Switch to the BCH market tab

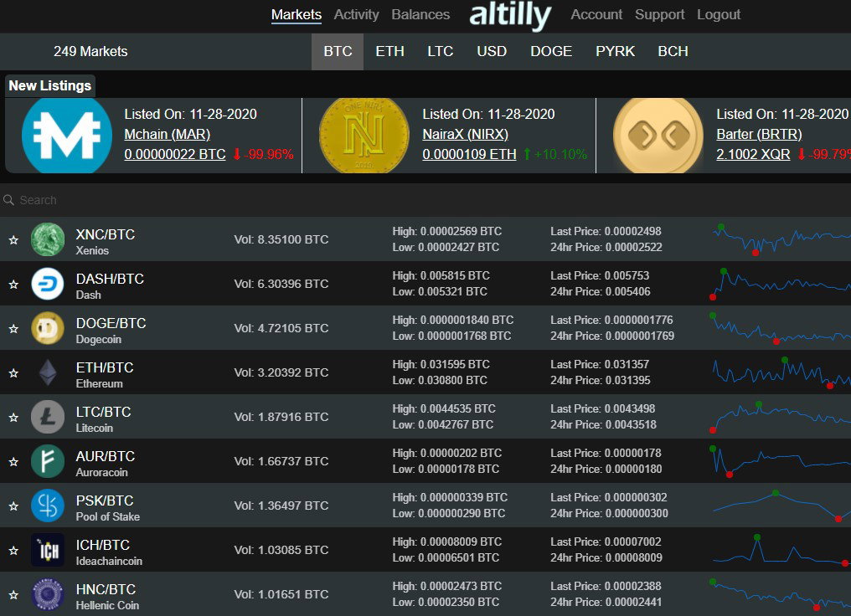[x=673, y=52]
